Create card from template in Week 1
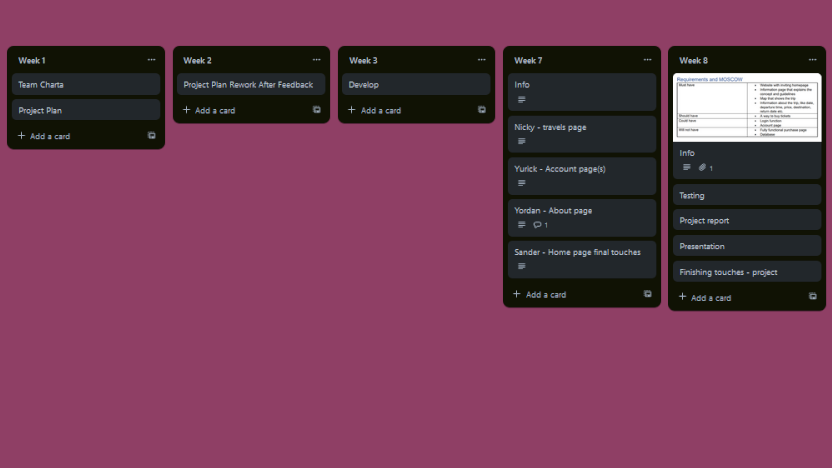832x468 pixels. click(x=151, y=136)
